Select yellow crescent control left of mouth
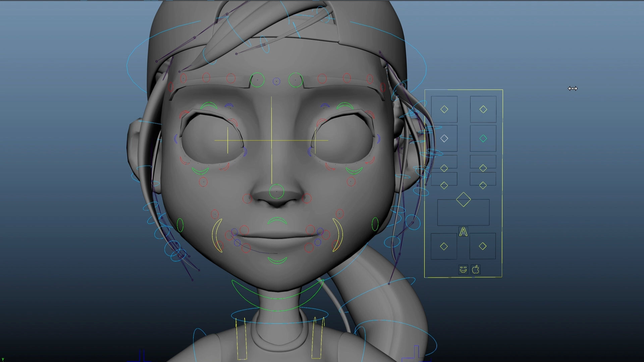This screenshot has height=362, width=644. point(217,235)
